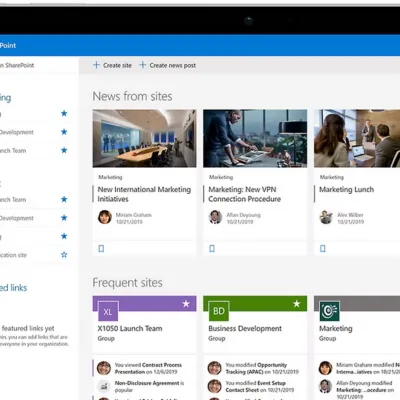Click the Search in SharePoint box

(x=39, y=65)
